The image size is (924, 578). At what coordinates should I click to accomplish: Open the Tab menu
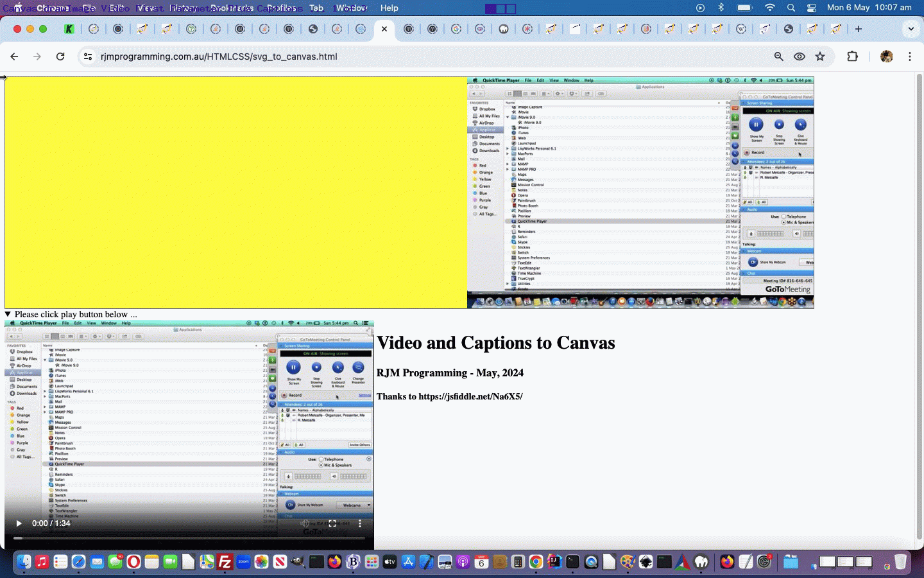click(x=316, y=8)
